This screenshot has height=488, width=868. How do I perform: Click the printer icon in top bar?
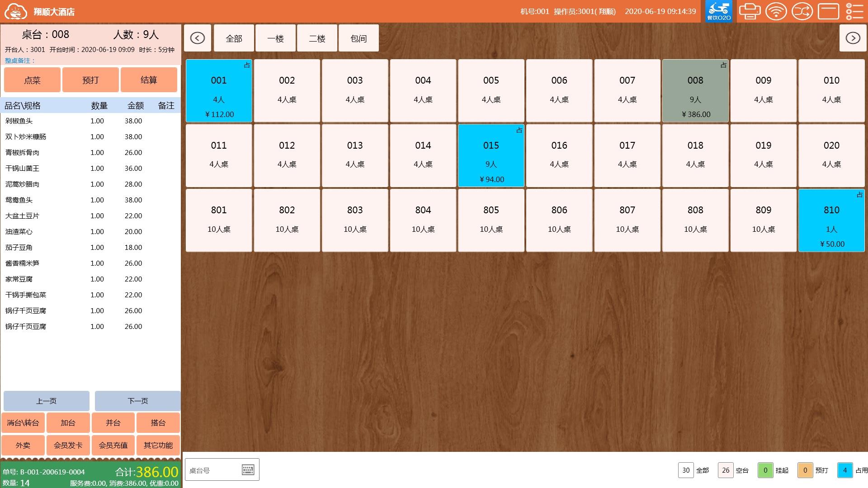tap(750, 11)
